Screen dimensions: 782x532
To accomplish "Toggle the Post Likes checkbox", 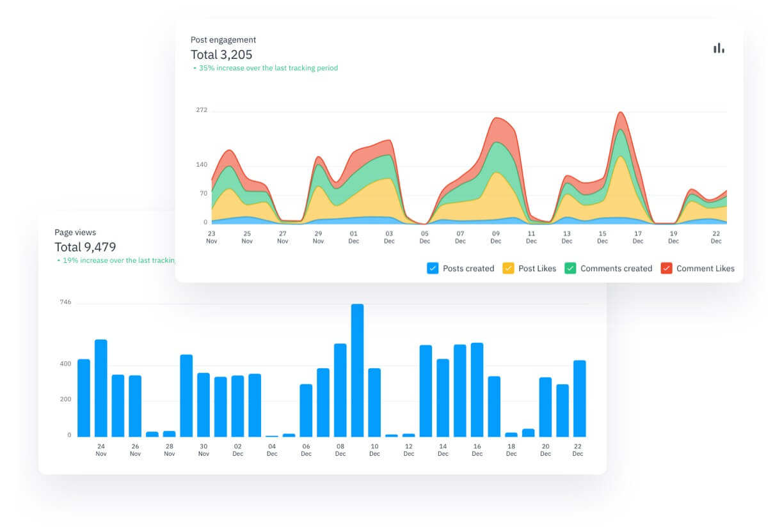I will coord(508,269).
